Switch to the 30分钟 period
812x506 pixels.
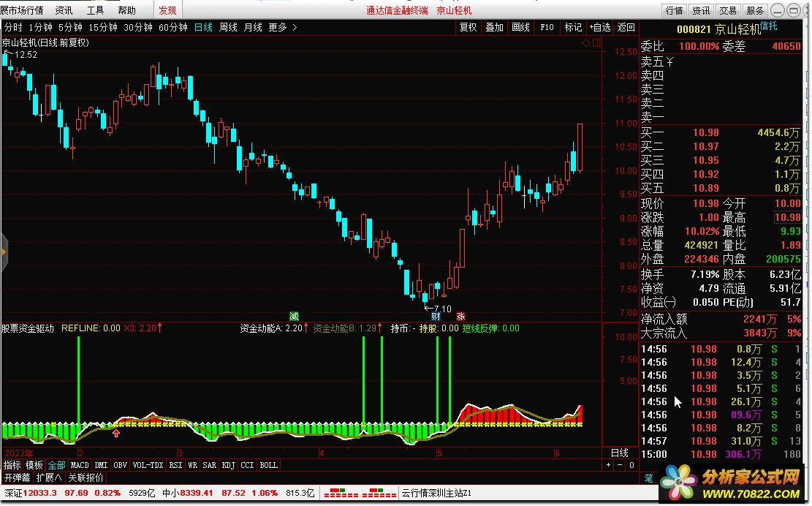[x=137, y=28]
